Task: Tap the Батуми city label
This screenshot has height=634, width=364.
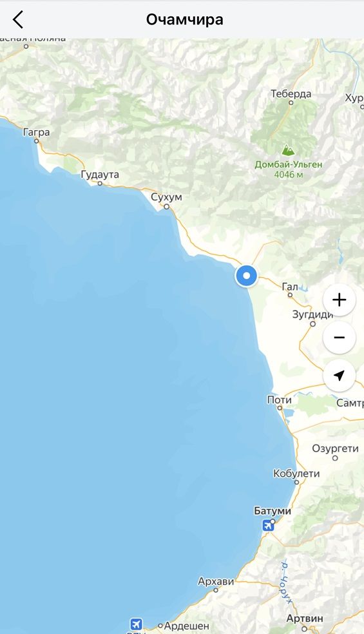Action: tap(272, 511)
